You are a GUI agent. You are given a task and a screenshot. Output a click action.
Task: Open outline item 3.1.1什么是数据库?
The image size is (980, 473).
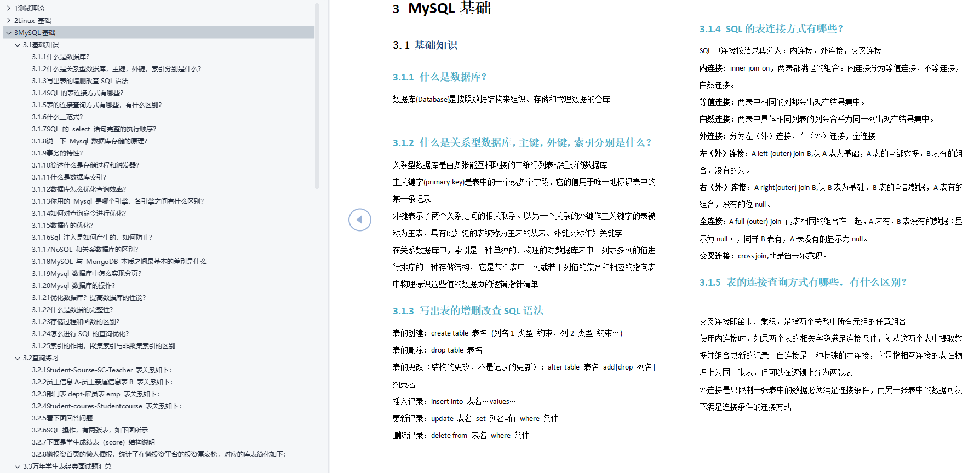(60, 56)
